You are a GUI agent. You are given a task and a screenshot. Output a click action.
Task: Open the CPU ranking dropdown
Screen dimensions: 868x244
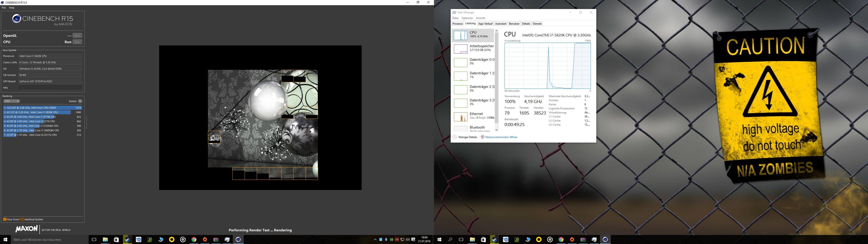coord(12,101)
